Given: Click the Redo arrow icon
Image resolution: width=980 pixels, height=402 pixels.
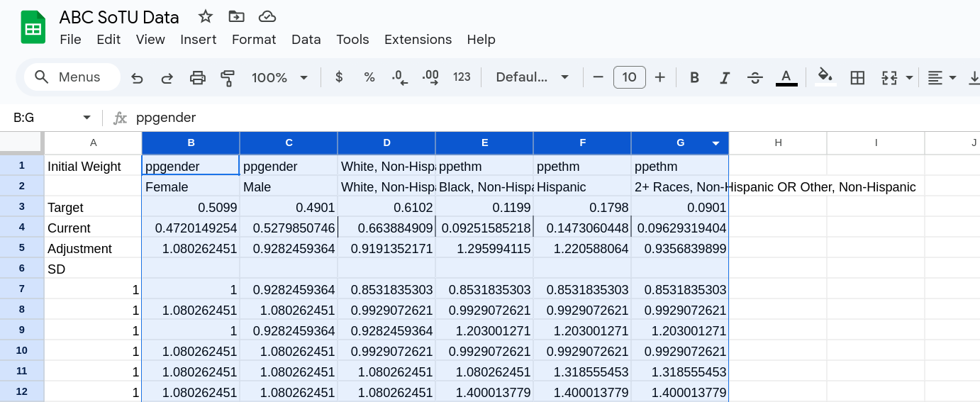Looking at the screenshot, I should point(167,77).
